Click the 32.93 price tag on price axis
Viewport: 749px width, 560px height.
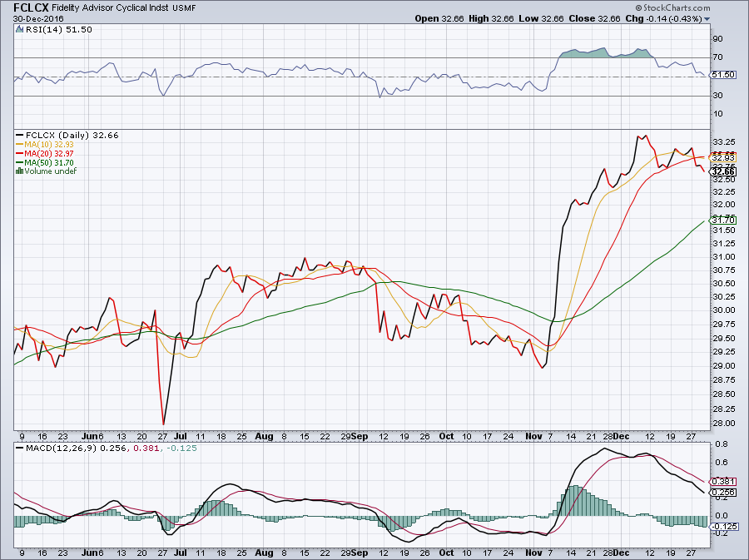pyautogui.click(x=723, y=158)
